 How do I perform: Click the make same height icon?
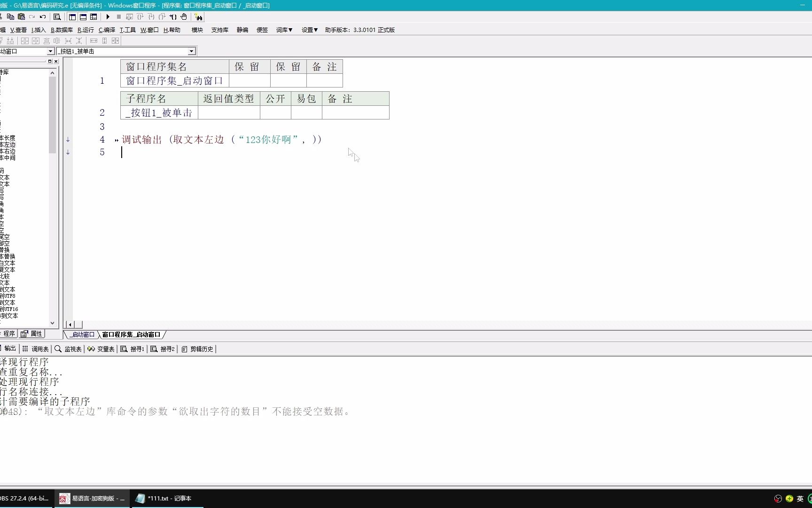(x=104, y=40)
